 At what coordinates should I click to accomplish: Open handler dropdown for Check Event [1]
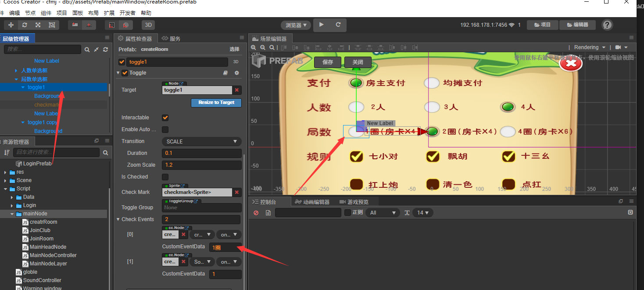point(229,262)
